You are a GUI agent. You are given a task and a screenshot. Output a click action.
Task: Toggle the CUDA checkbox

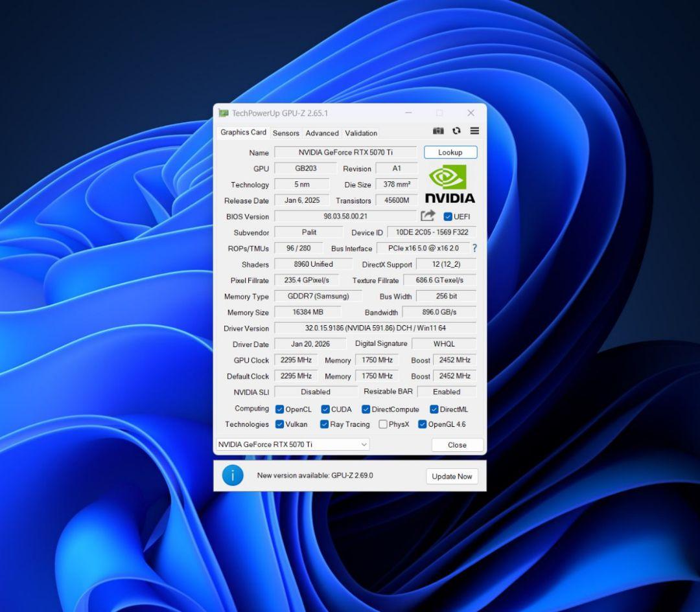coord(325,409)
